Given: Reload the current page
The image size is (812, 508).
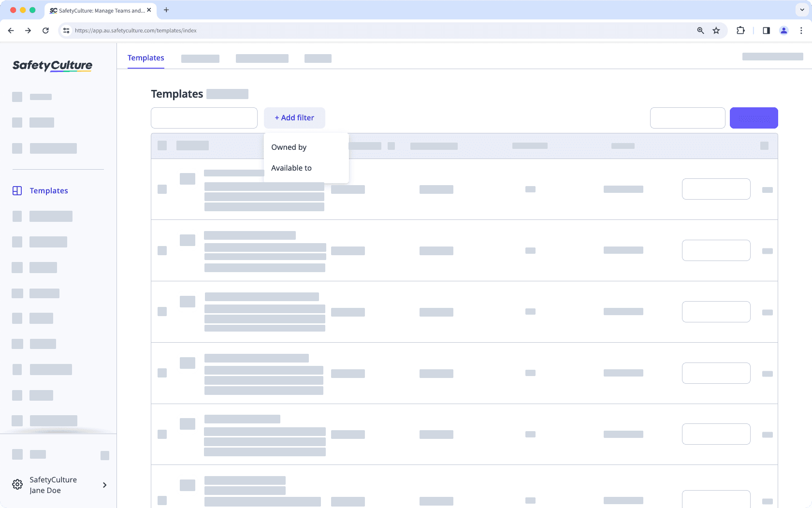Looking at the screenshot, I should pos(45,30).
